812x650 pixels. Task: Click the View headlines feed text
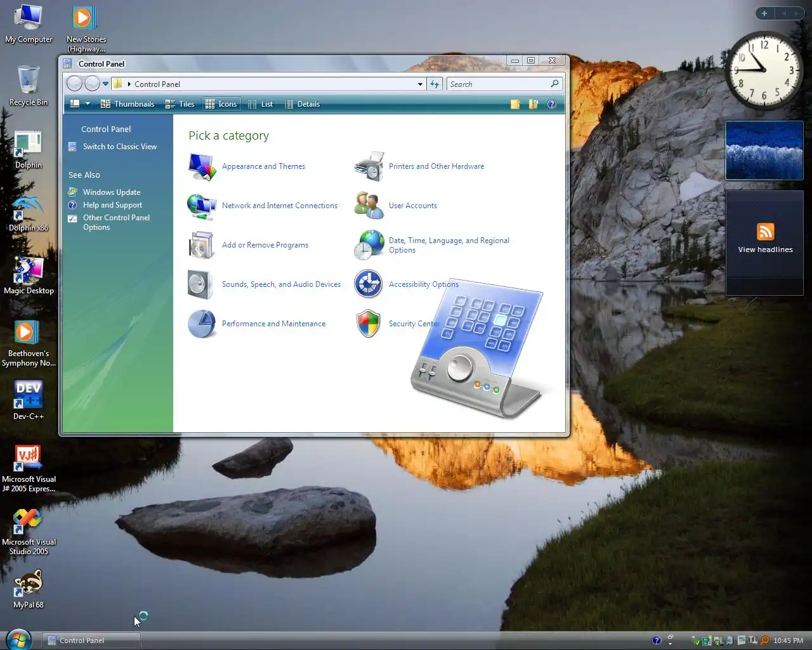pyautogui.click(x=766, y=249)
